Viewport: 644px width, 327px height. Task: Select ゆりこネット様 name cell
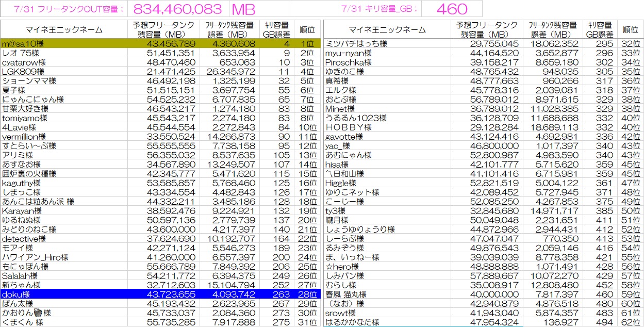coord(387,192)
